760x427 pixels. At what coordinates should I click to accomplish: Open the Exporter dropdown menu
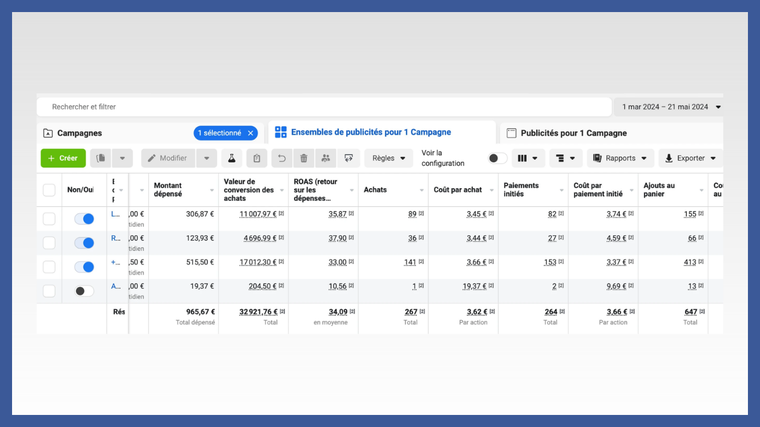690,158
